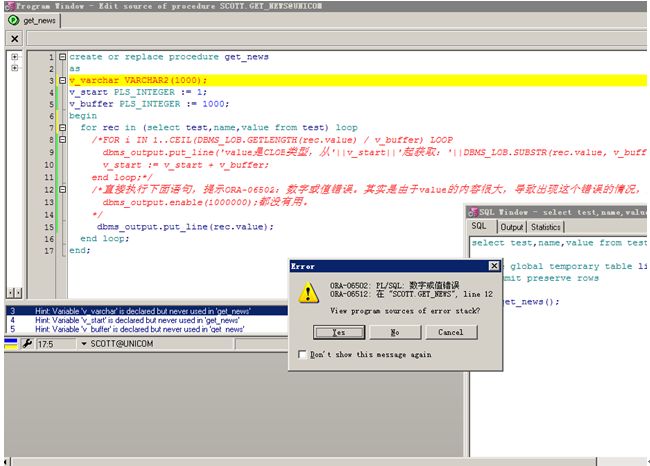Viewport: 650px width, 466px height.
Task: Select the highlighted v_varchar VARCHAR2(1000) line
Action: pos(358,80)
